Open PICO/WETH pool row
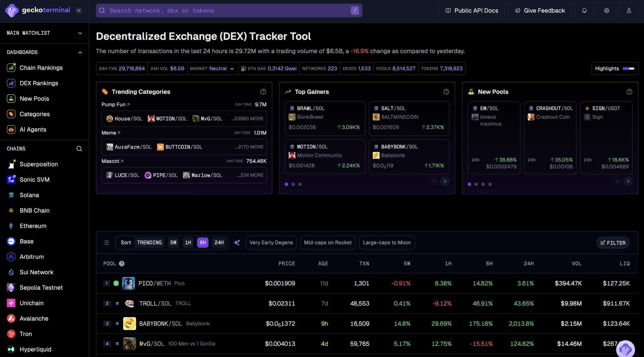The width and height of the screenshot is (644, 357). pos(367,283)
